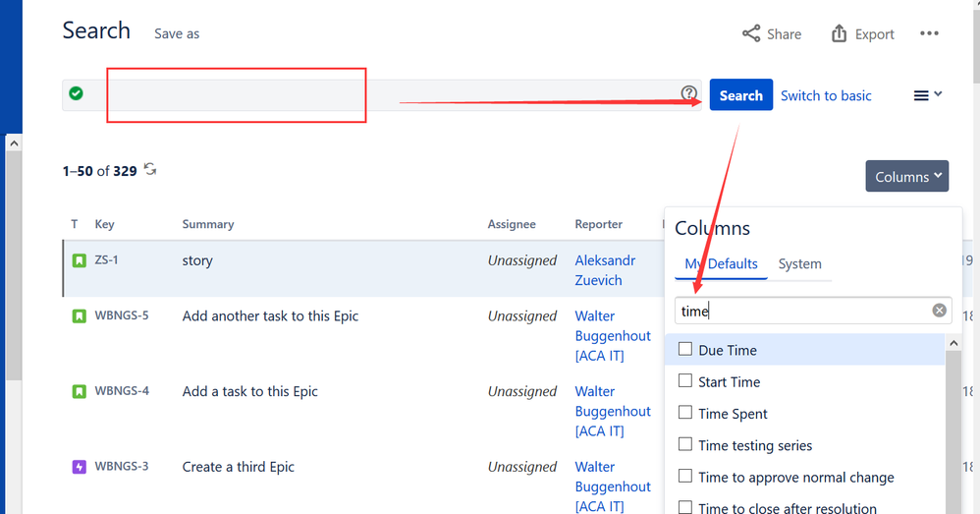980x514 pixels.
Task: Click the story type icon for WBNGS-5
Action: [x=80, y=315]
